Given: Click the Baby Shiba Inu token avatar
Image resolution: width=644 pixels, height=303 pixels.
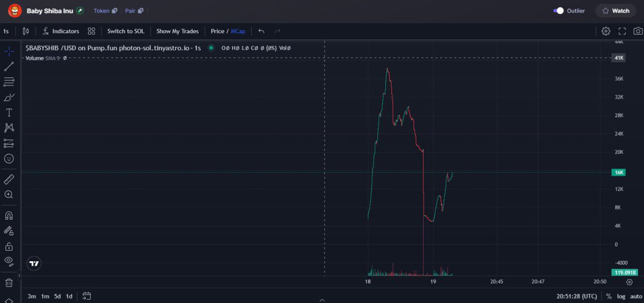Looking at the screenshot, I should 14,11.
